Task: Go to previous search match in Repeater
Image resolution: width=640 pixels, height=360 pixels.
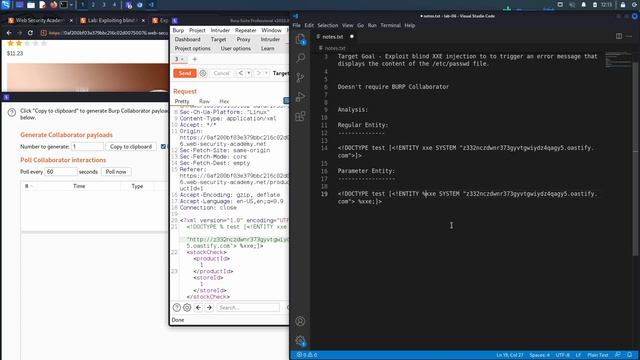Action: click(198, 307)
